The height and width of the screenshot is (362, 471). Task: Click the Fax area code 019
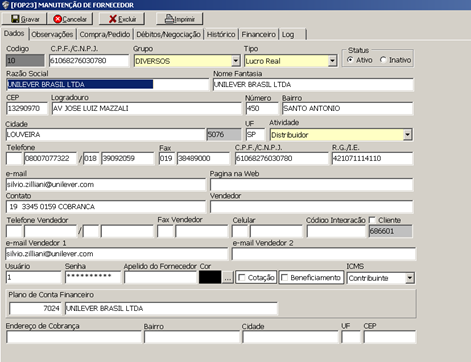tap(166, 158)
